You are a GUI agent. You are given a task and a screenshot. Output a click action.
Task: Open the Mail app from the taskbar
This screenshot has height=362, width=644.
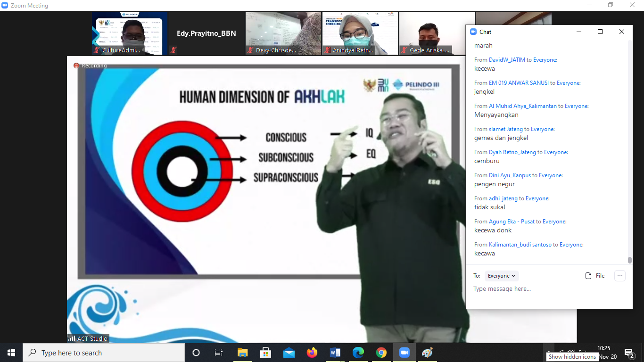click(289, 353)
